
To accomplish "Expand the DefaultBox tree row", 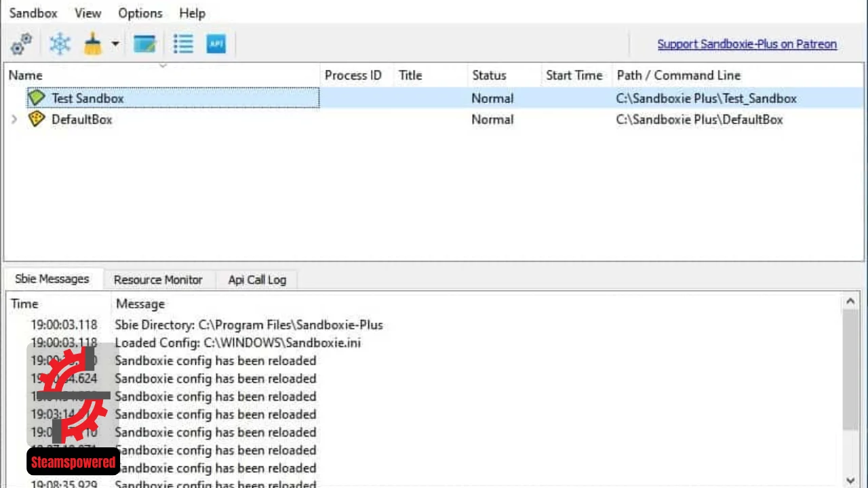I will click(14, 119).
